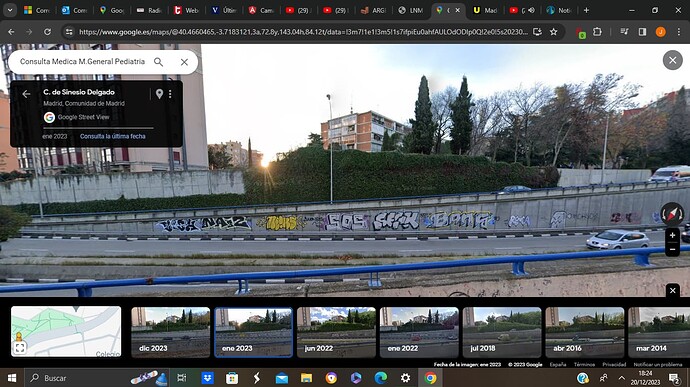Open the site information icon in the address bar

point(69,32)
